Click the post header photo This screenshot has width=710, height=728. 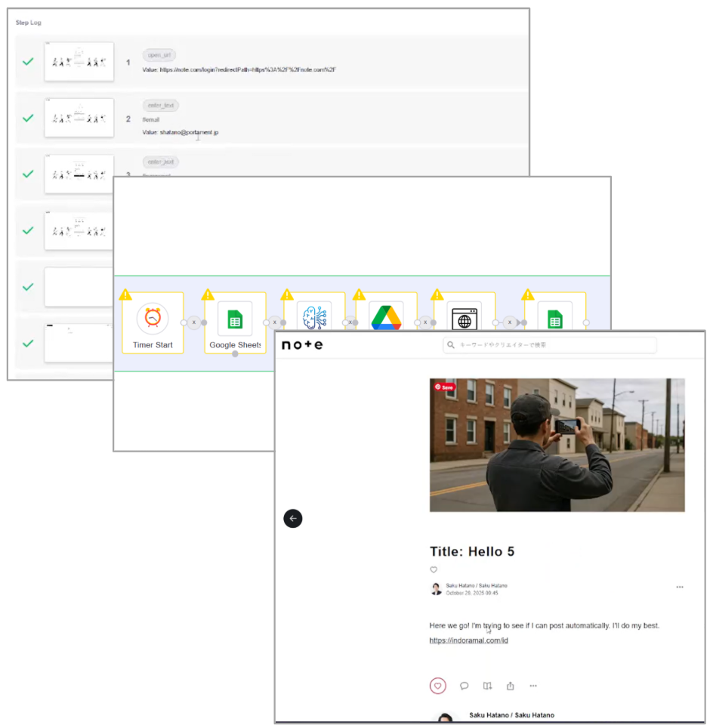coord(557,445)
